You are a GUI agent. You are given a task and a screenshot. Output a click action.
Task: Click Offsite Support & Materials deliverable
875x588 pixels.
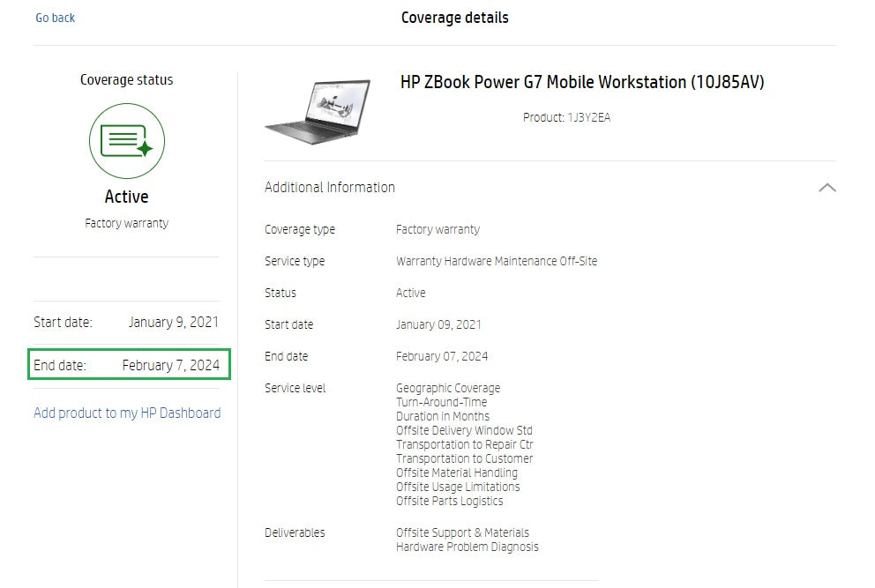[x=462, y=532]
